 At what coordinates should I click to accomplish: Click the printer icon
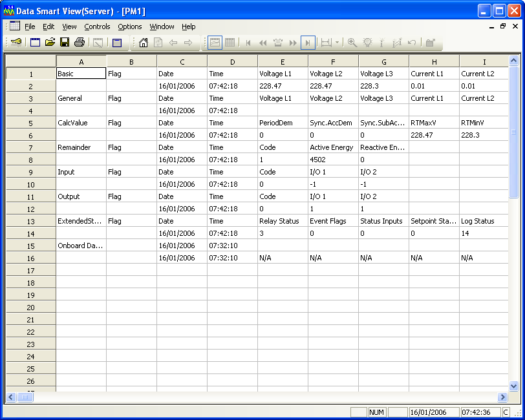point(80,43)
